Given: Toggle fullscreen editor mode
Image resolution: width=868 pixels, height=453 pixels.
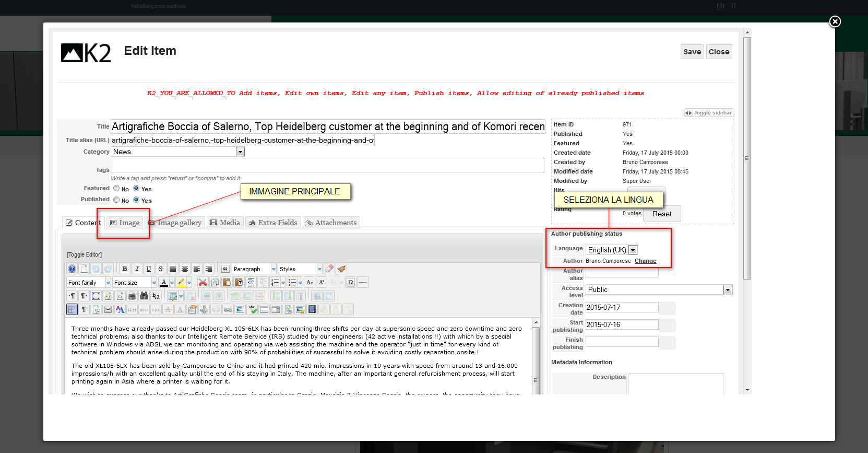Looking at the screenshot, I should [96, 296].
